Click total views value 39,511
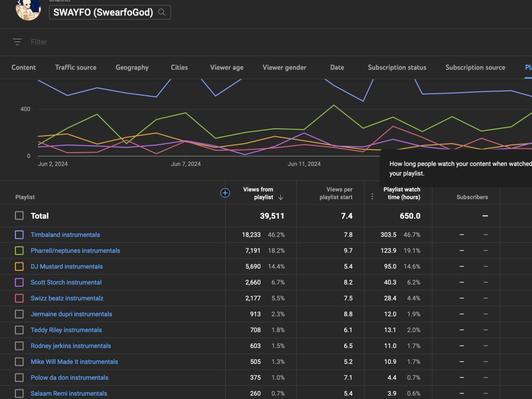 pos(272,216)
